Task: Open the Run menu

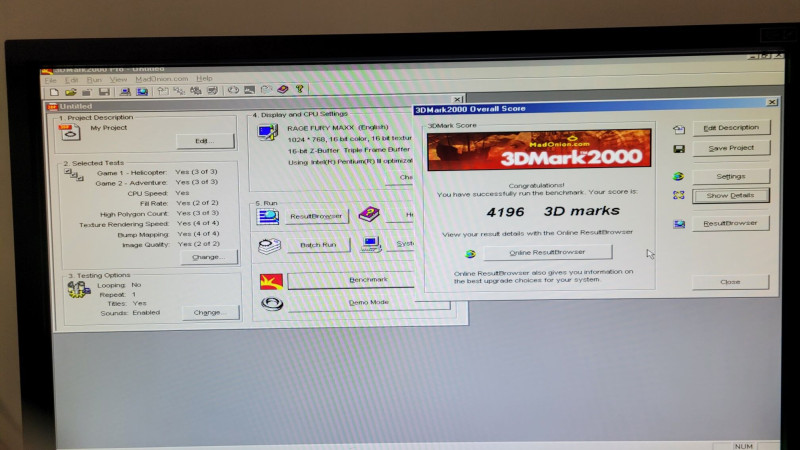Action: [94, 80]
